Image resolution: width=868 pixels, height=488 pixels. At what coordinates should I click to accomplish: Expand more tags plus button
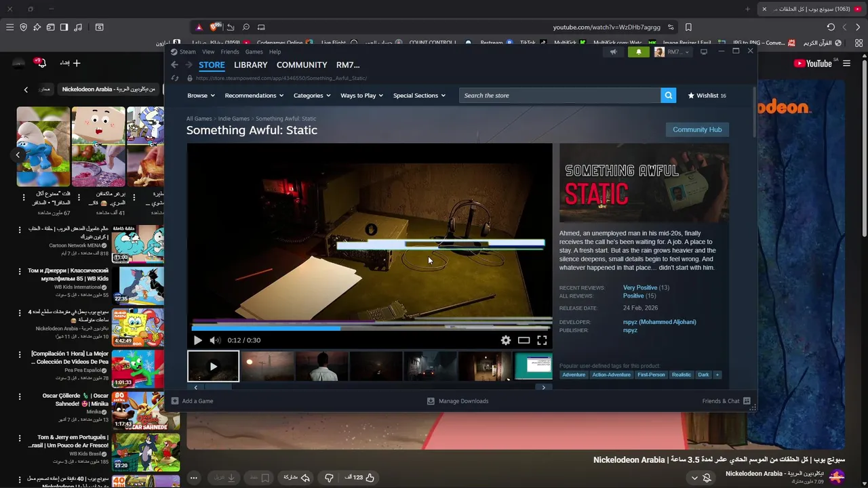point(717,375)
